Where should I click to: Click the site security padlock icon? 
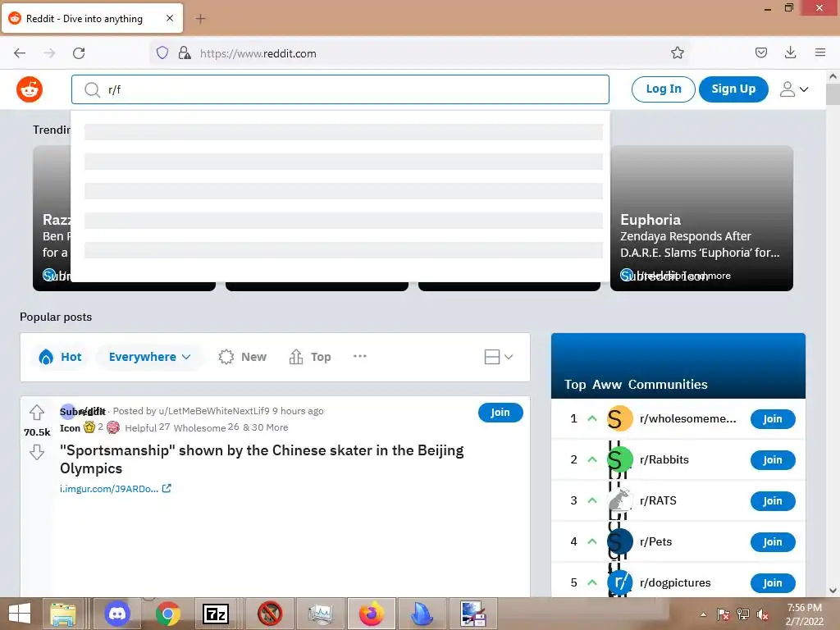click(185, 52)
